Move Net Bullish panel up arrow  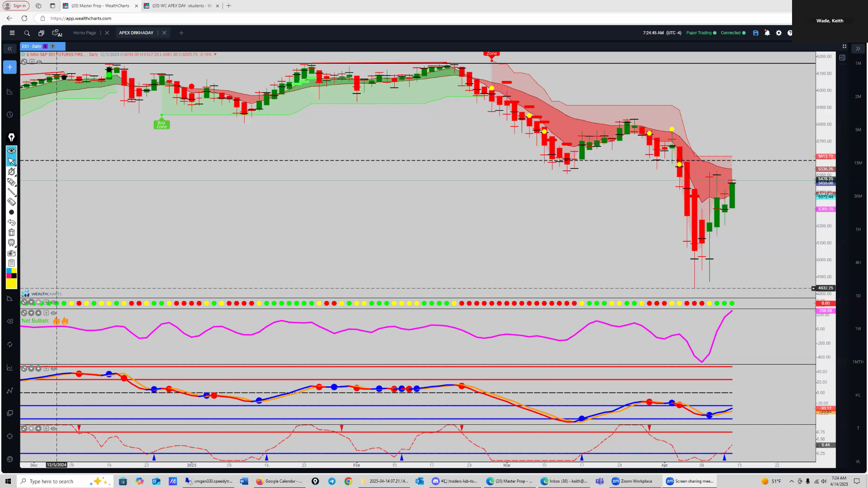click(x=38, y=313)
